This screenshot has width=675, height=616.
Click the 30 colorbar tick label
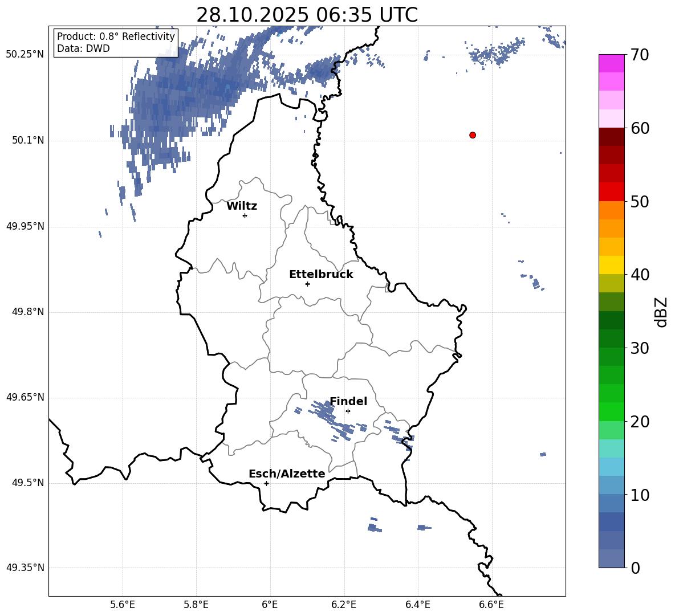(x=640, y=348)
